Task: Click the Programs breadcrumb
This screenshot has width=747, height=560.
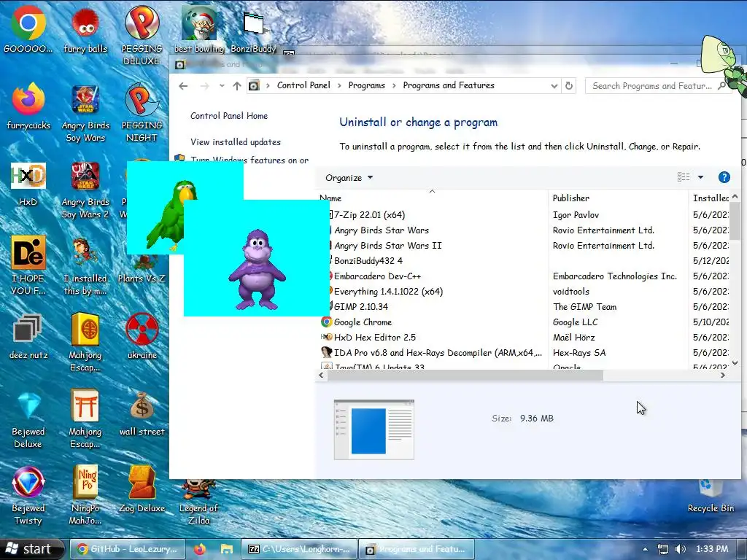Action: click(x=366, y=85)
